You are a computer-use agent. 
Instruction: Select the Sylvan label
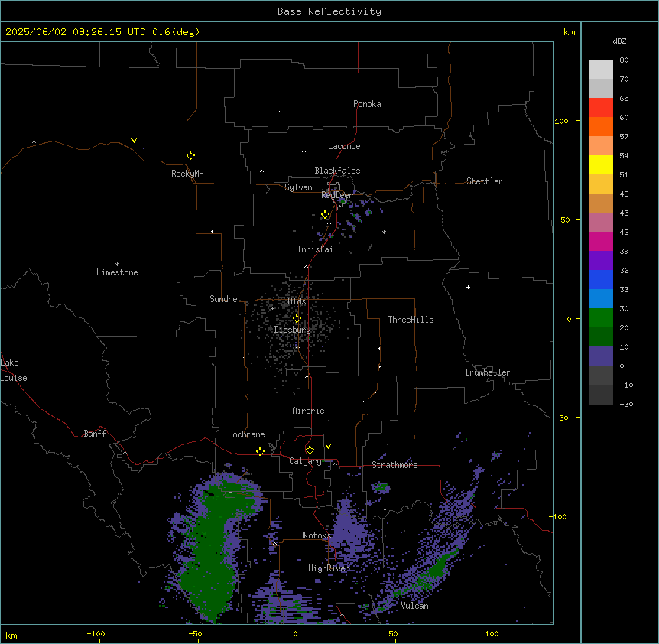(298, 187)
